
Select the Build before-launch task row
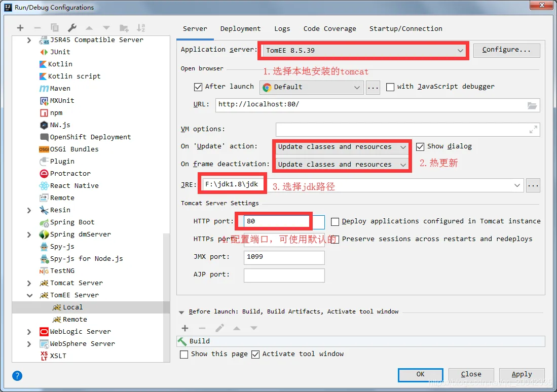[x=361, y=341]
